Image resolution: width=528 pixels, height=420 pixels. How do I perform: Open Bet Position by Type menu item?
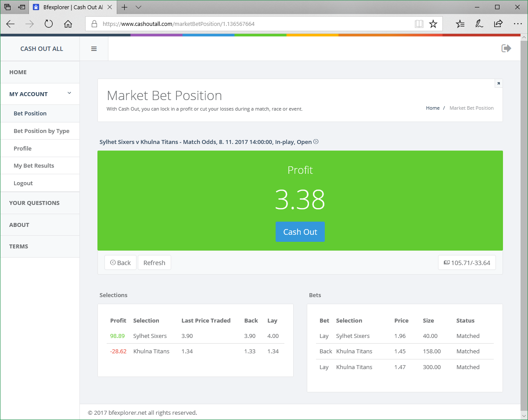[x=41, y=131]
